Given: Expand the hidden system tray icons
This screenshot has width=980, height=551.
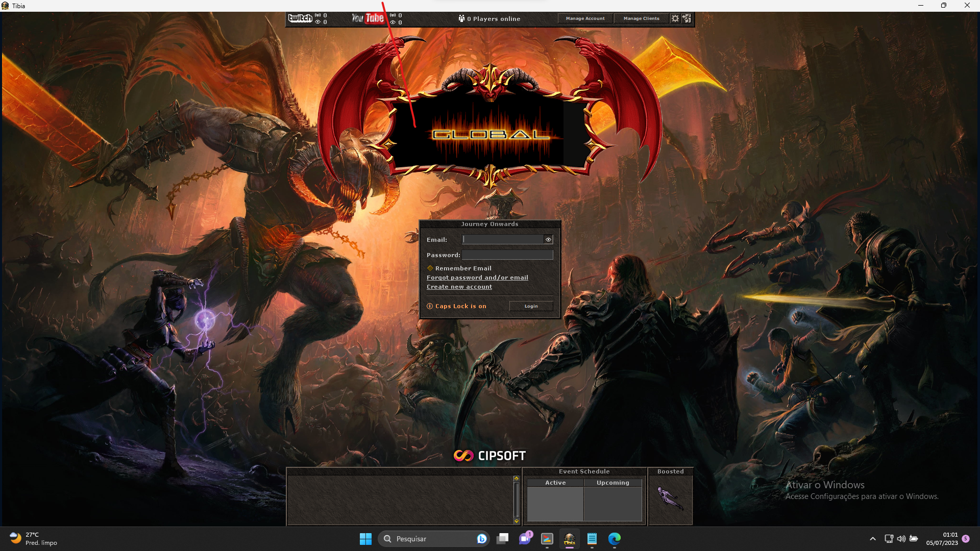Looking at the screenshot, I should [x=873, y=539].
